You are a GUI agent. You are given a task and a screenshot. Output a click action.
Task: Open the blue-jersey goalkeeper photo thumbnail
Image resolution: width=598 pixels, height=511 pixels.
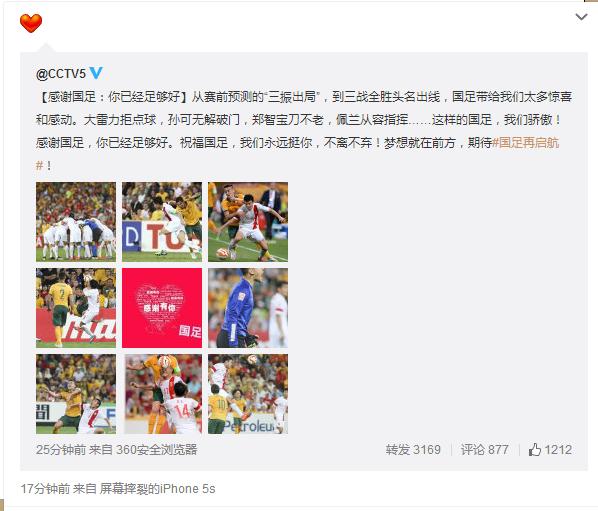(x=248, y=308)
